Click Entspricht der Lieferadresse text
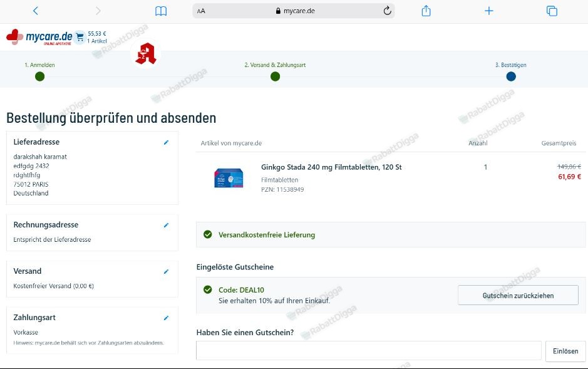 tap(52, 239)
